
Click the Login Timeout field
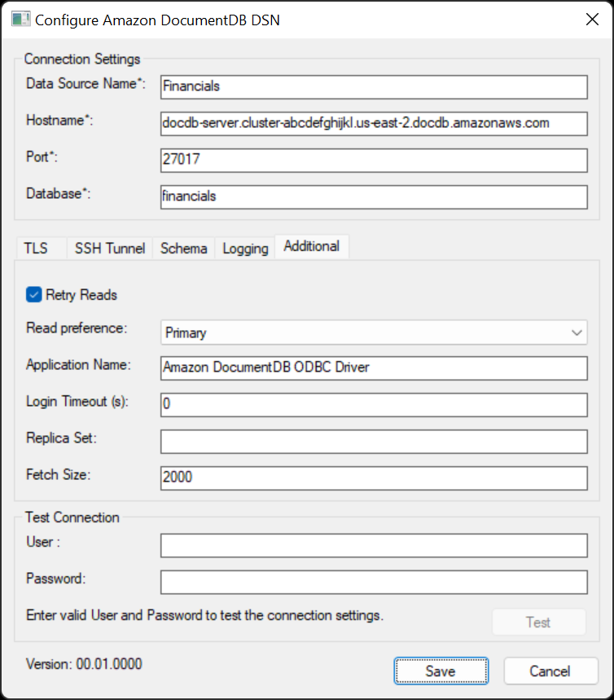(374, 405)
